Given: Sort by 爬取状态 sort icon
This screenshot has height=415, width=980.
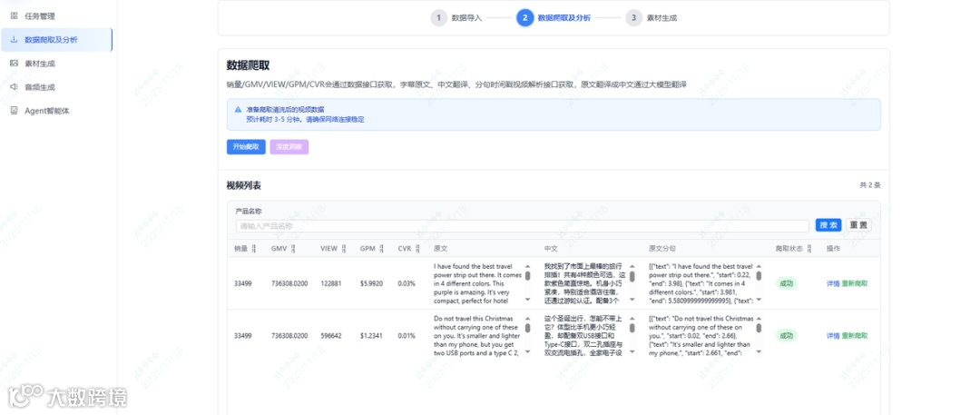Looking at the screenshot, I should (809, 249).
